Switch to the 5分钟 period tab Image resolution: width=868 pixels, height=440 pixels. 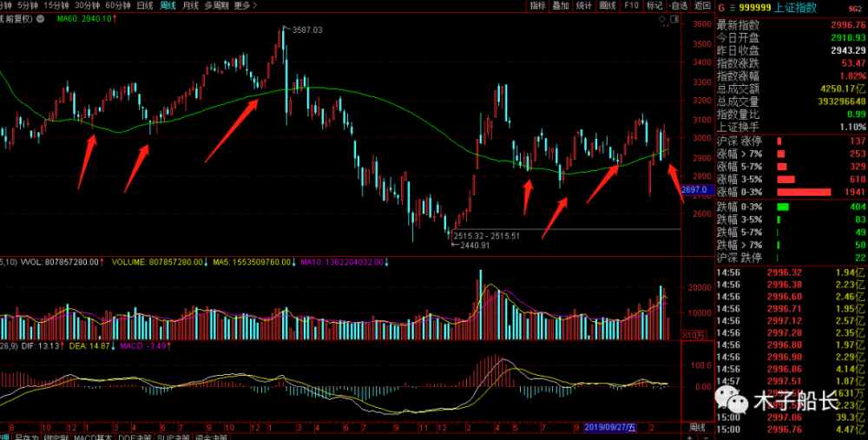coord(28,5)
